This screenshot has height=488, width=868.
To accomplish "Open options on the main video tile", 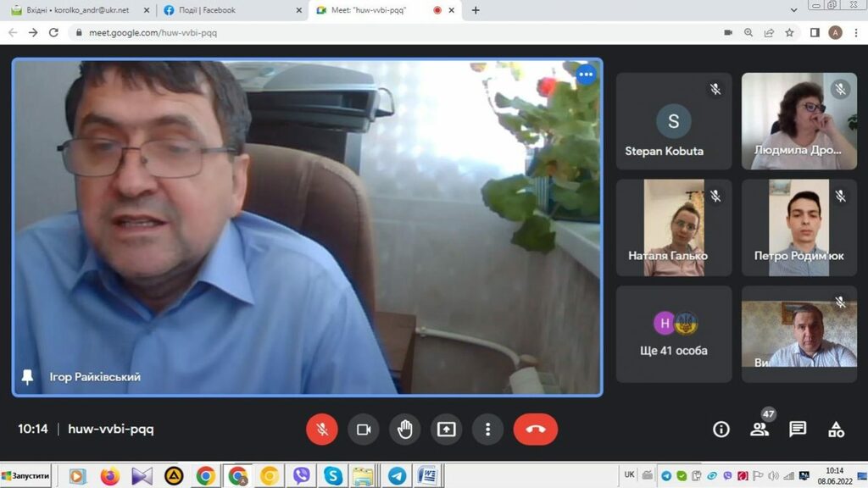I will coord(586,75).
